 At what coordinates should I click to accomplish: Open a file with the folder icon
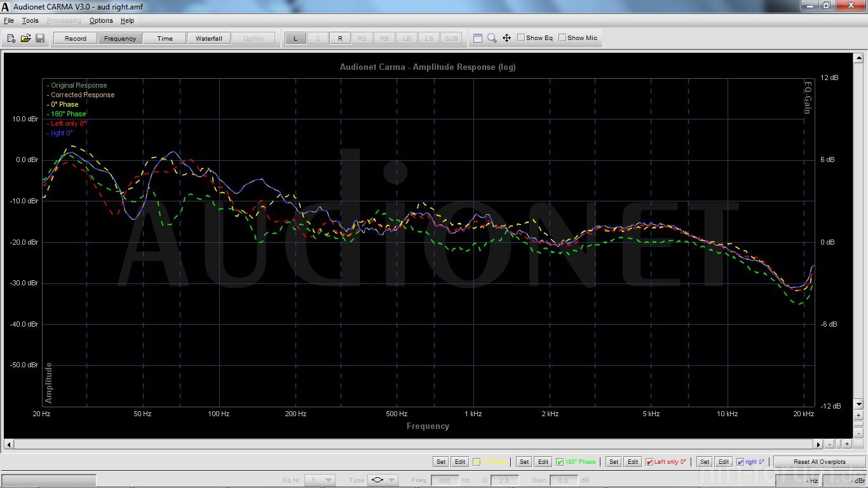click(25, 38)
